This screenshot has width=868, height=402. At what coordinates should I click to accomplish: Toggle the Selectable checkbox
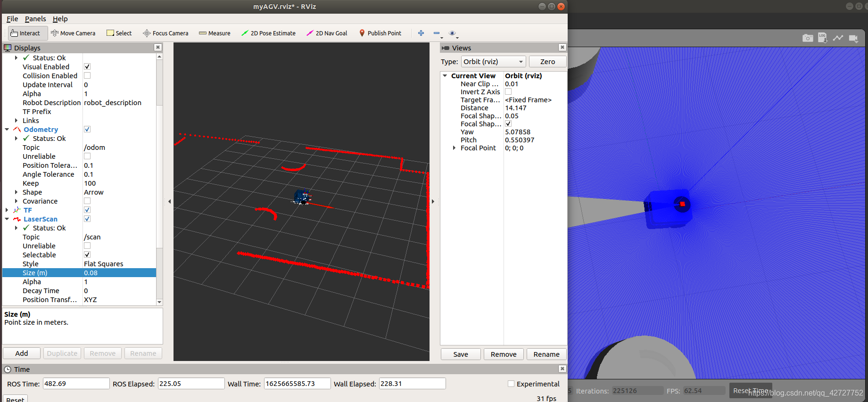click(87, 254)
